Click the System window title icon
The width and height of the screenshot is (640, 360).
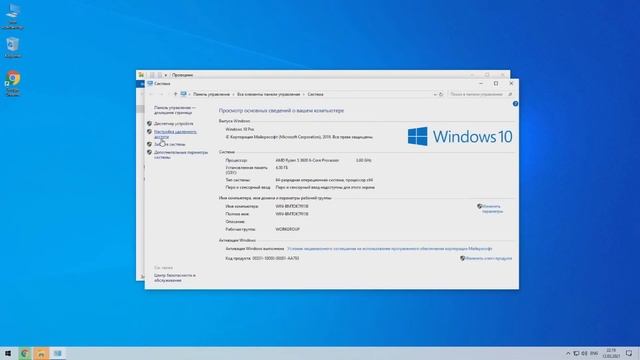(x=150, y=83)
